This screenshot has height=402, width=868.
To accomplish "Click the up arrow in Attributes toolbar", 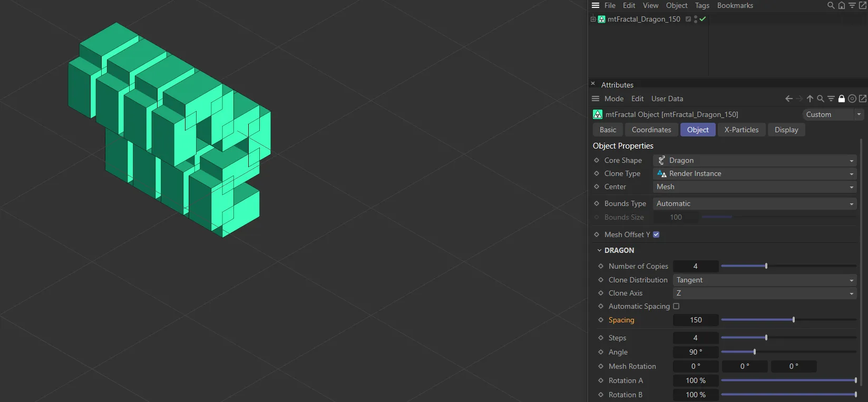I will pyautogui.click(x=810, y=99).
